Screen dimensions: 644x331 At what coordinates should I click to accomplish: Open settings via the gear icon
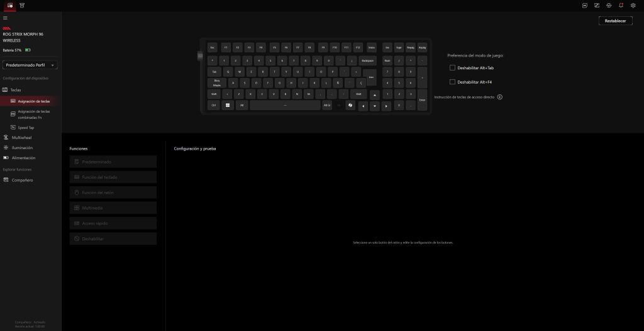(x=633, y=5)
